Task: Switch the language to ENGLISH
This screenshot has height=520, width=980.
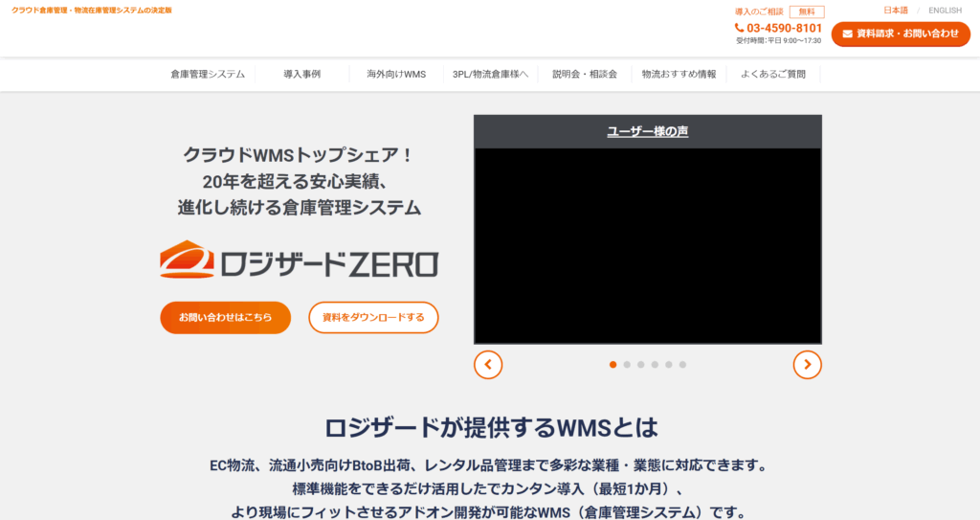Action: tap(945, 10)
